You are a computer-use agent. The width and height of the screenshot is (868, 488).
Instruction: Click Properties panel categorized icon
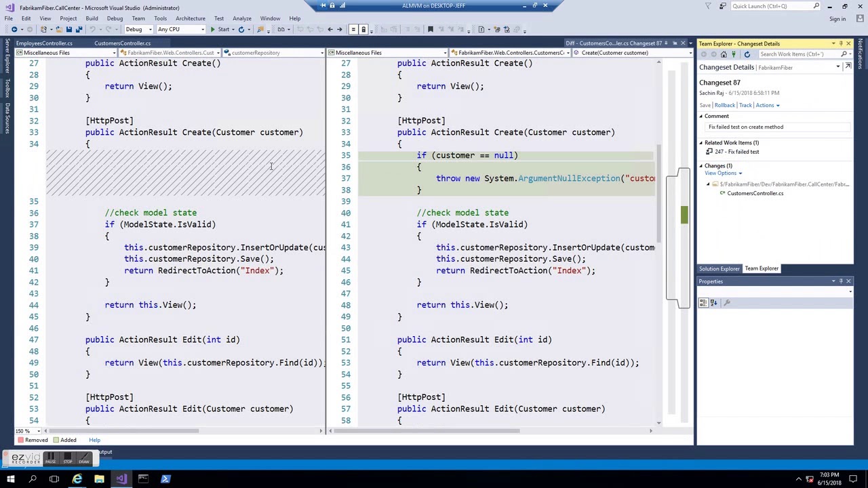[703, 303]
